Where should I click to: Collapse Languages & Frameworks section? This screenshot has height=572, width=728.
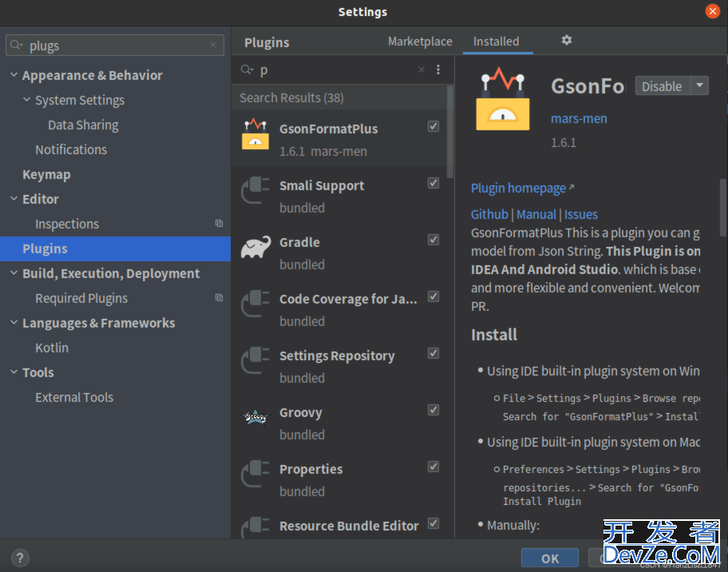tap(14, 323)
